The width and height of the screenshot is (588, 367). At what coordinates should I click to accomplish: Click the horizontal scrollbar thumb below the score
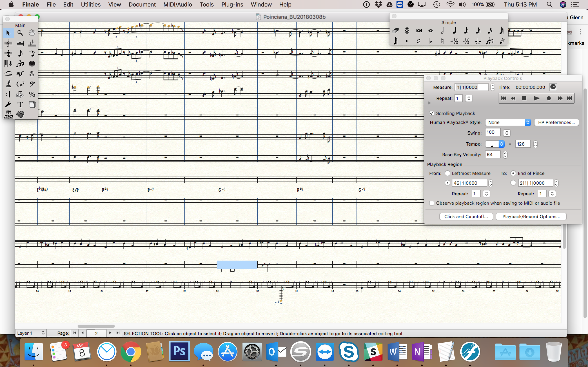click(96, 326)
